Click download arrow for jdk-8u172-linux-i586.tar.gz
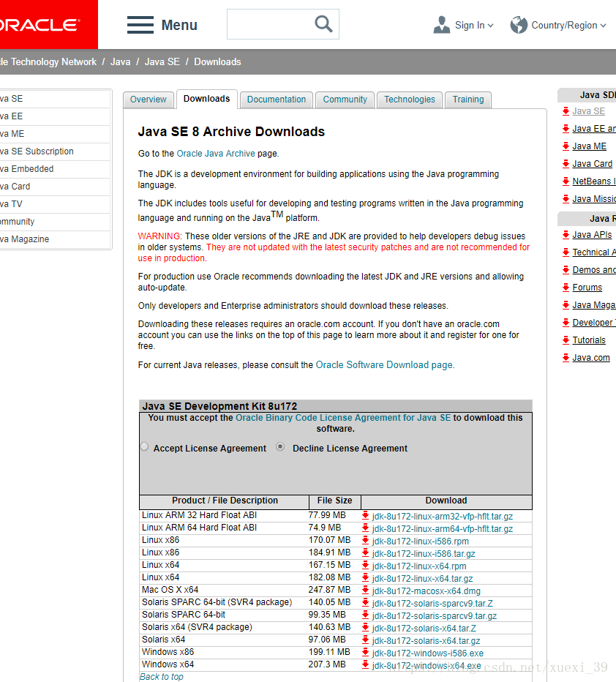The image size is (616, 682). (365, 553)
